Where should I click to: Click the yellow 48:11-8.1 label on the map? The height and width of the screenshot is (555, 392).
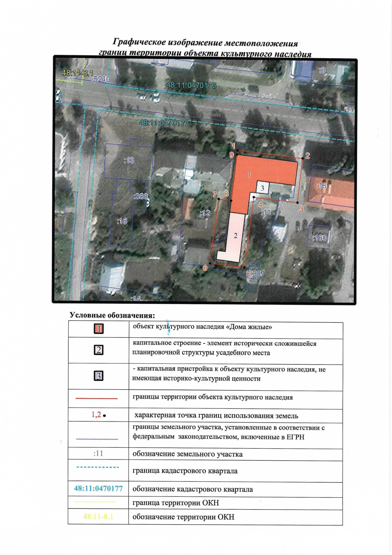point(77,73)
